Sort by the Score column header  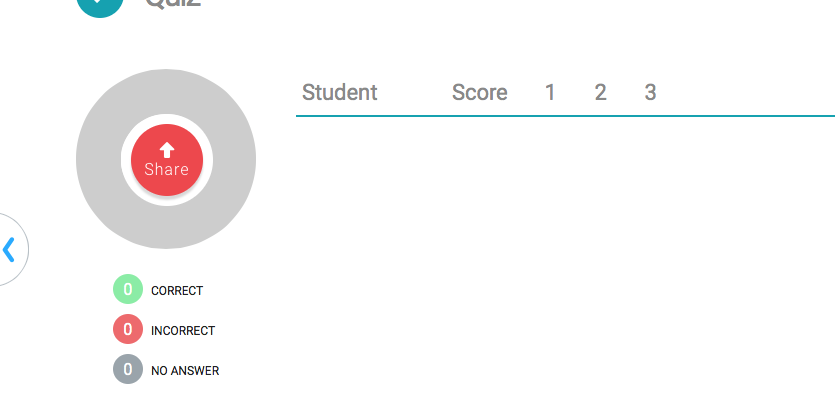[479, 93]
